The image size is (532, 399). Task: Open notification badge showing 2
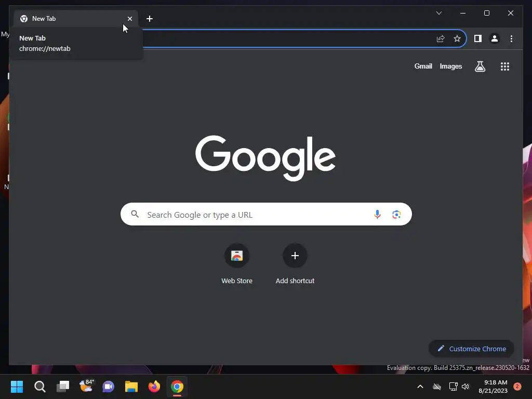517,387
